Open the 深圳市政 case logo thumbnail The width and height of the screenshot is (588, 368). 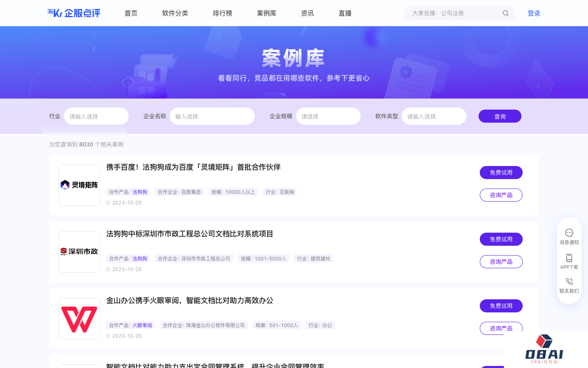[x=79, y=252]
